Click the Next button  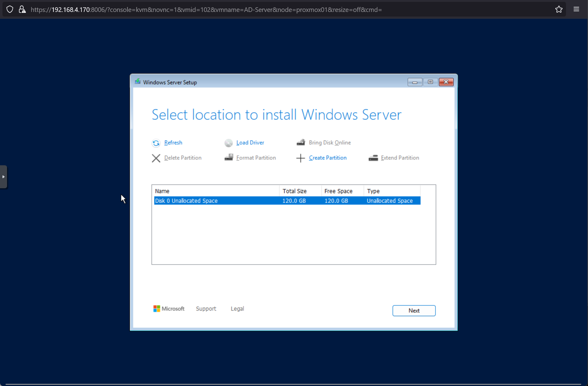(414, 310)
